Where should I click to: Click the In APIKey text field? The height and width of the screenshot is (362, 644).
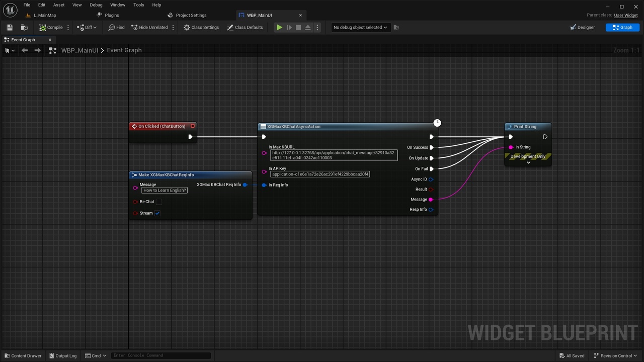[320, 174]
